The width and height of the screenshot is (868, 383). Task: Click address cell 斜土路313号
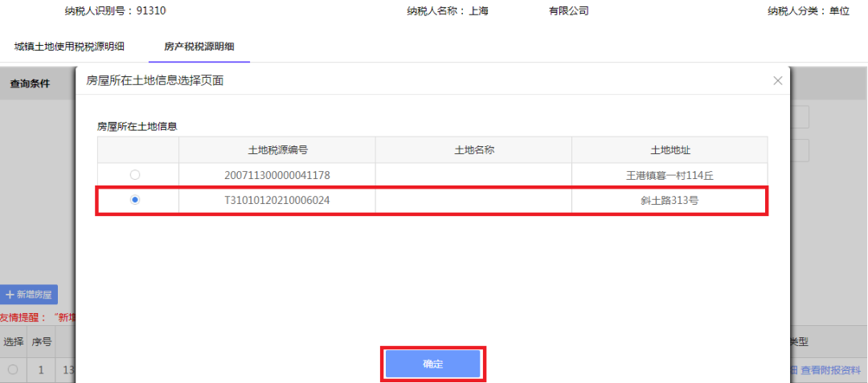(x=669, y=200)
